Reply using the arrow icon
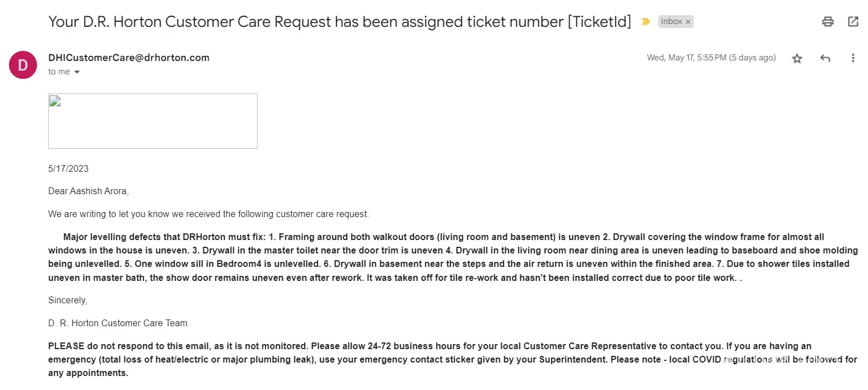This screenshot has width=868, height=390. click(825, 58)
